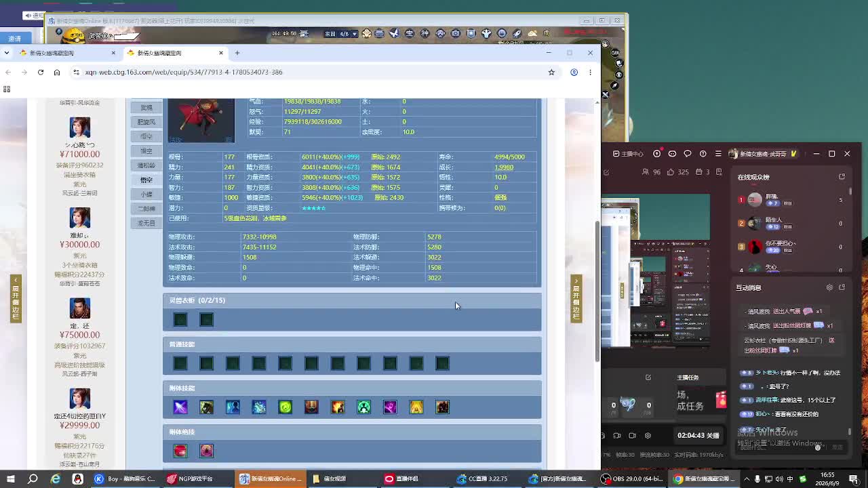Open interactive messages settings gear
Image resolution: width=868 pixels, height=488 pixels.
[x=829, y=287]
